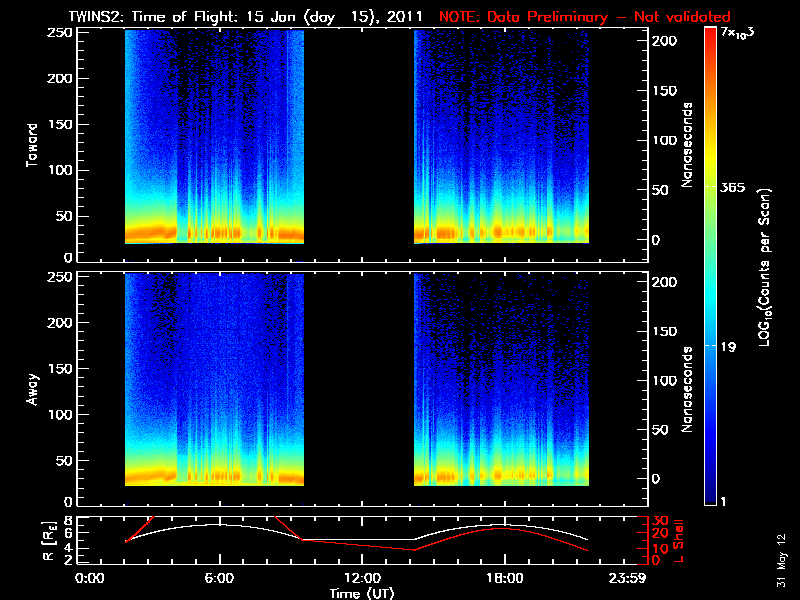Click the 0:00 time tick label
This screenshot has height=600, width=800.
click(89, 579)
